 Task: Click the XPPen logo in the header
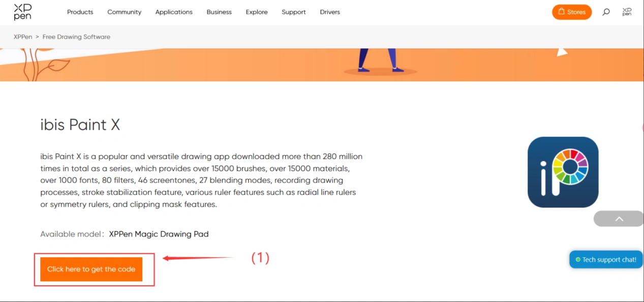click(23, 12)
